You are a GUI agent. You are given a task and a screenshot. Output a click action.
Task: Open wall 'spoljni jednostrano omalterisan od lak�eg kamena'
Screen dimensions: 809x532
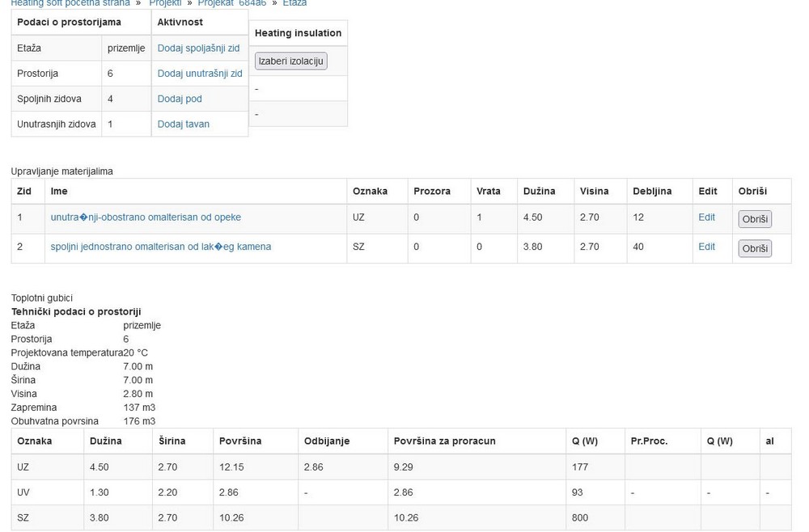coord(160,247)
